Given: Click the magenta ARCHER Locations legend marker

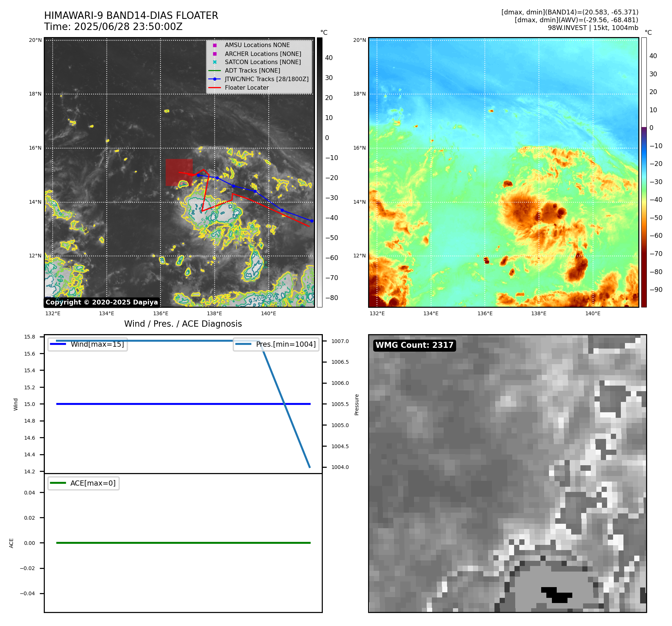Looking at the screenshot, I should pos(215,54).
